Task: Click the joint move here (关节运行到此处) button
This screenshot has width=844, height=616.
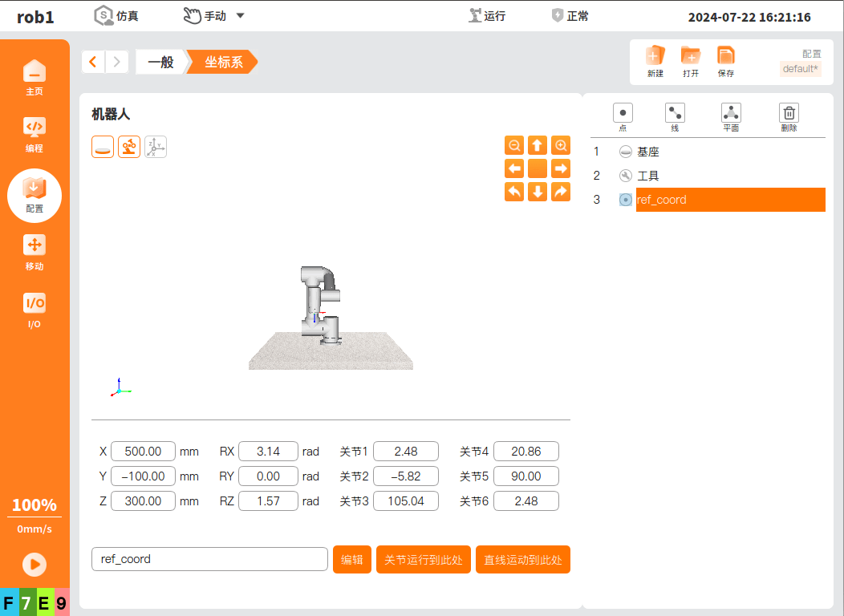Action: click(423, 560)
